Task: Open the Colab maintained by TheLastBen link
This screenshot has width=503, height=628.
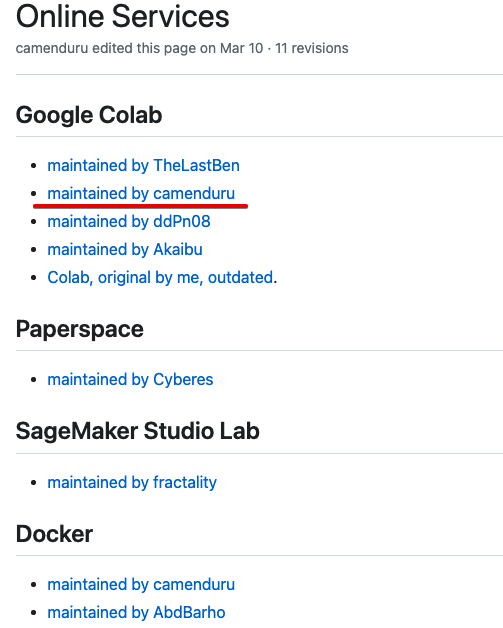Action: point(143,166)
